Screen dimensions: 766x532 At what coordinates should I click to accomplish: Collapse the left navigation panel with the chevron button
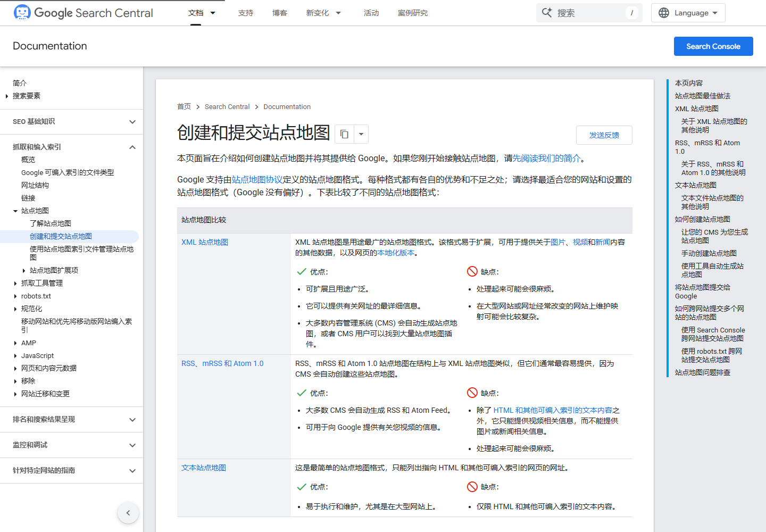click(128, 513)
